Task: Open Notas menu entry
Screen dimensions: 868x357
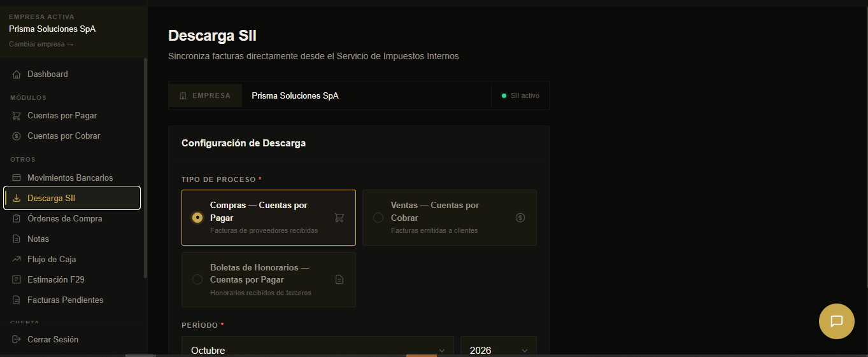Action: click(x=72, y=239)
